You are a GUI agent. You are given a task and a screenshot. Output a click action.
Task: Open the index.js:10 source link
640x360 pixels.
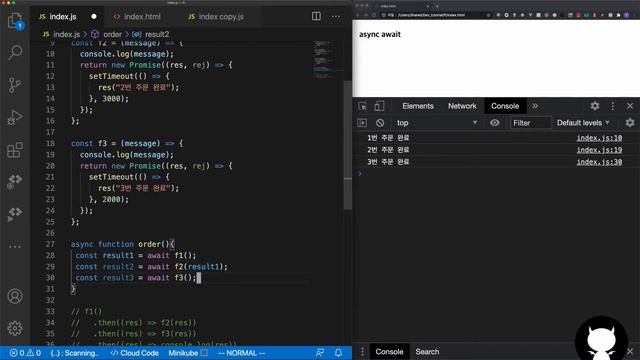(599, 138)
